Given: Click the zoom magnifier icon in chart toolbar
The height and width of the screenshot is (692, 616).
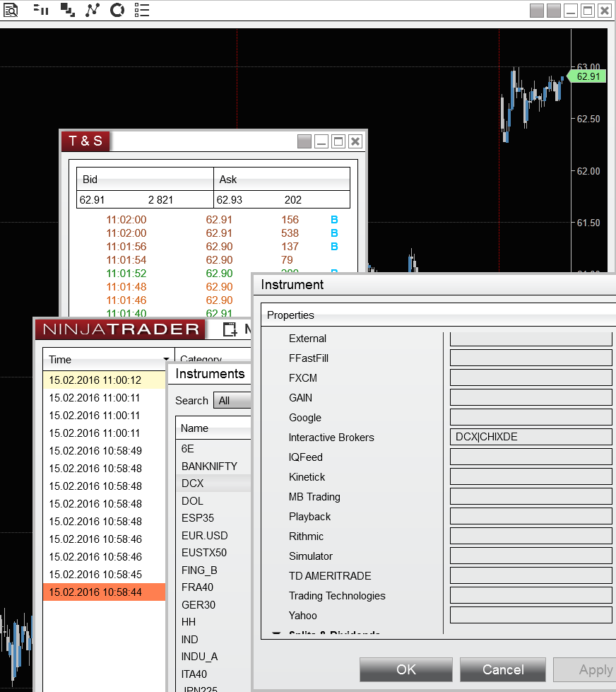Looking at the screenshot, I should pyautogui.click(x=11, y=10).
